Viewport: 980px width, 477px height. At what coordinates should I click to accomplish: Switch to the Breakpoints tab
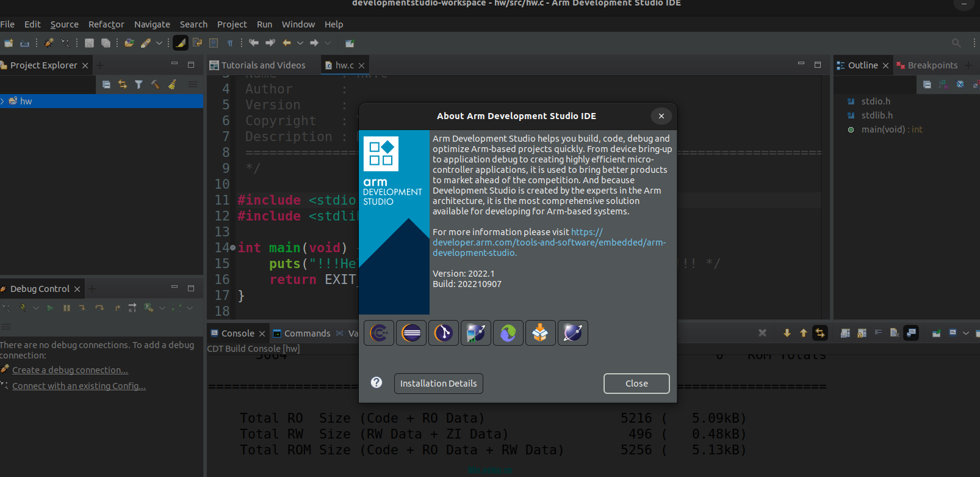[x=927, y=65]
